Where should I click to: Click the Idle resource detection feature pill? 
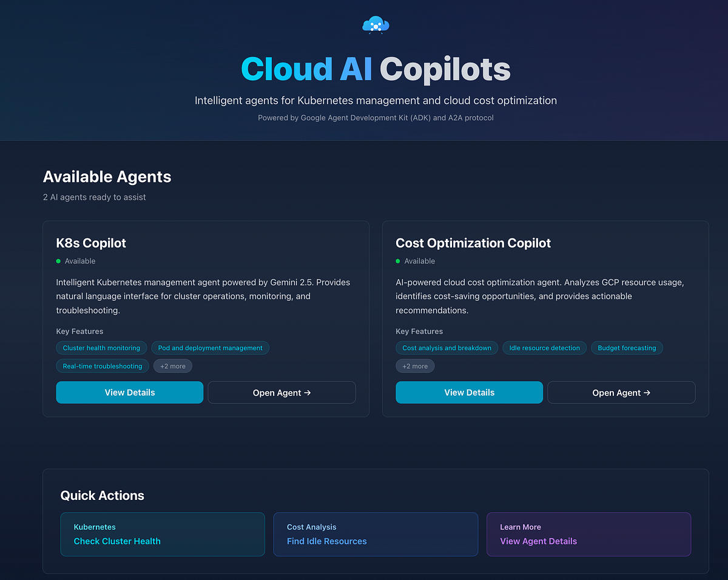(544, 348)
